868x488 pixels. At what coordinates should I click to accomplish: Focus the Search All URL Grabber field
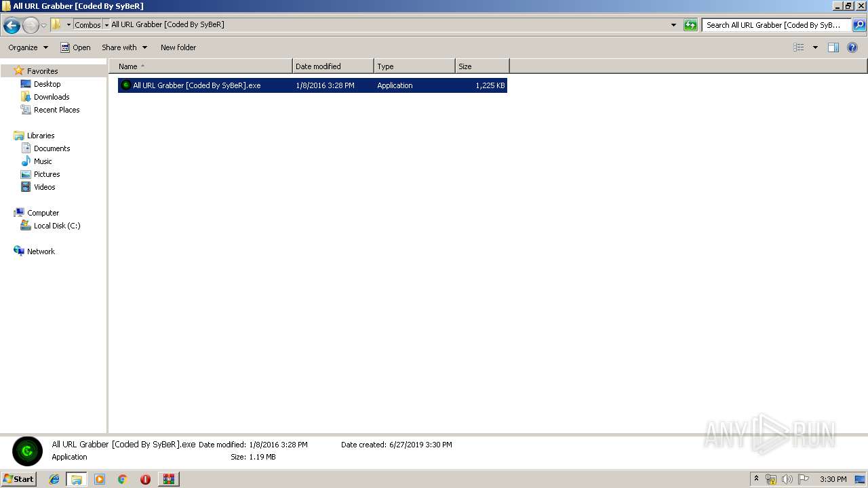[x=776, y=25]
